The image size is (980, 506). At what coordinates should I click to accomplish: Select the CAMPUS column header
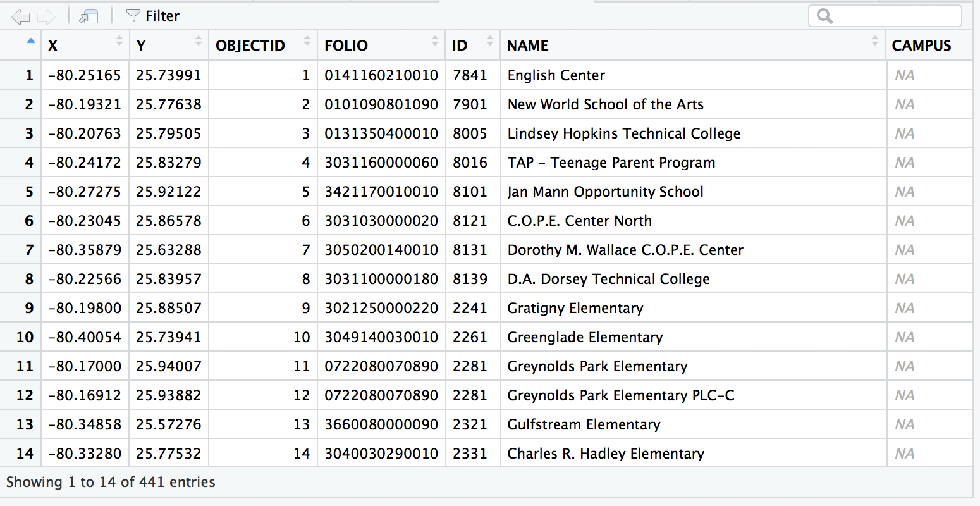pos(929,46)
